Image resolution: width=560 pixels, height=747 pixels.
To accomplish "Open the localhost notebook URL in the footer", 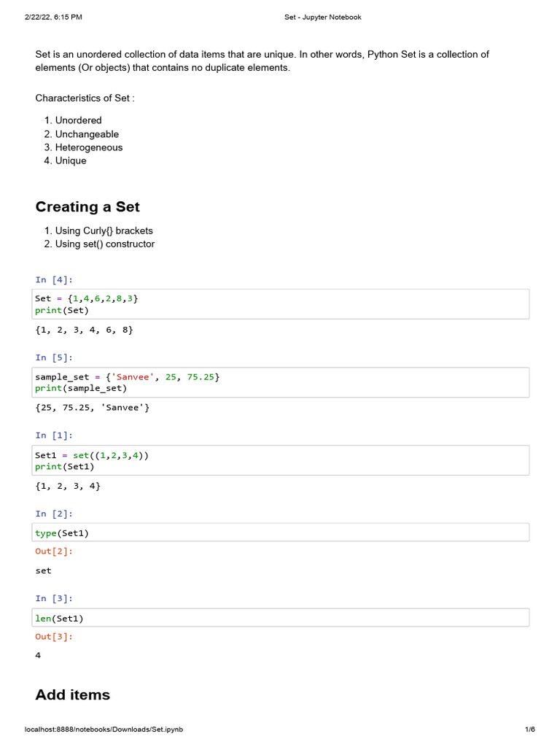I will [x=104, y=729].
